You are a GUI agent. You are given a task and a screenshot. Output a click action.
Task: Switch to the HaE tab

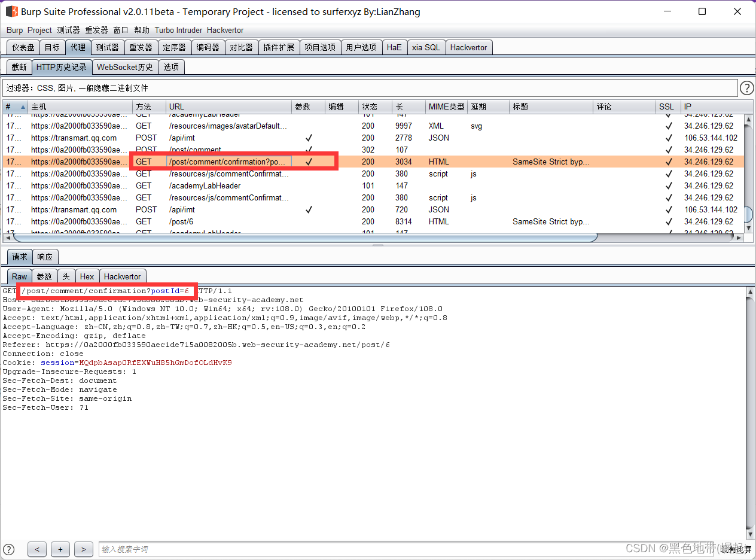click(394, 47)
